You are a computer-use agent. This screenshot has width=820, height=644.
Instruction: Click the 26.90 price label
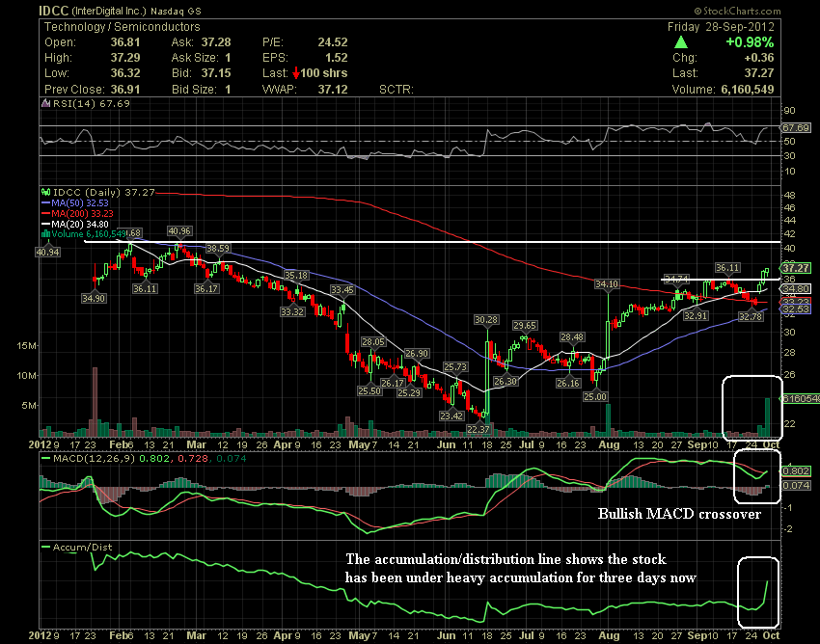[x=417, y=354]
